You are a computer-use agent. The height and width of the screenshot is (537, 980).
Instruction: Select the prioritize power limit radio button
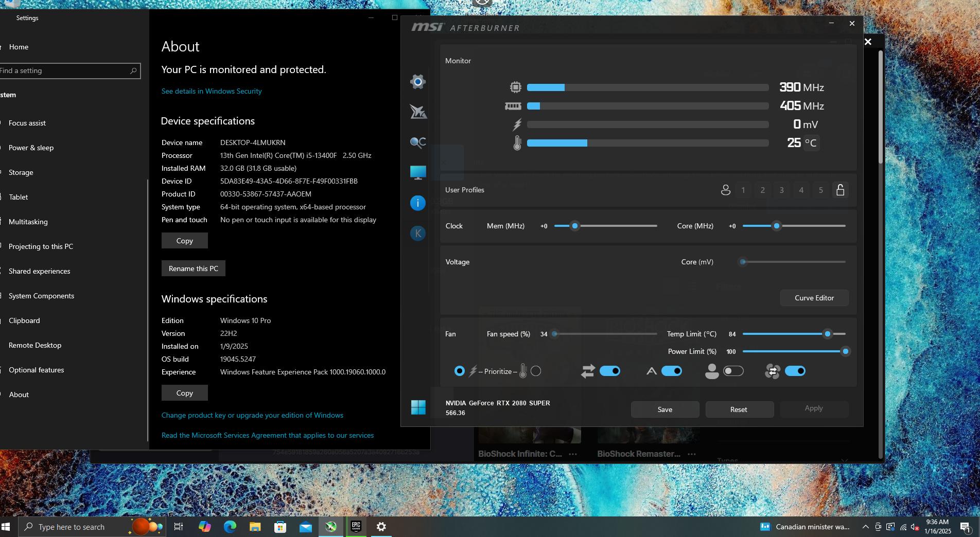(460, 371)
